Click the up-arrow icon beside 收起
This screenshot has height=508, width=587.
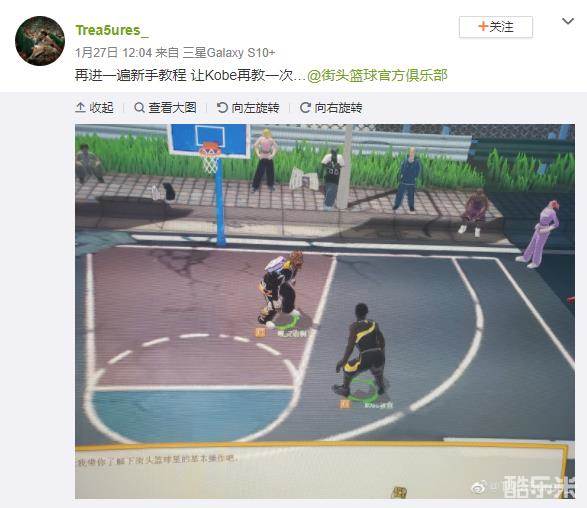(80, 108)
